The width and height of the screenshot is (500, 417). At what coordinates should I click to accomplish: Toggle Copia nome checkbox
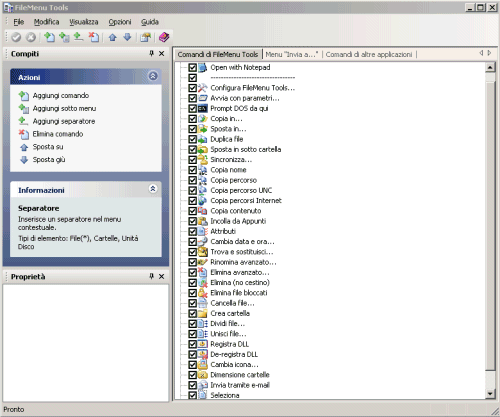point(192,170)
